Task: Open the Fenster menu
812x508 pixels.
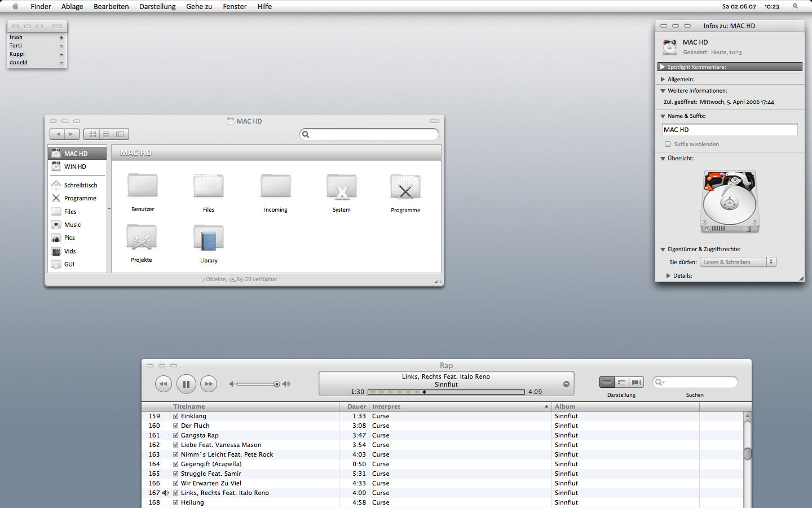Action: pyautogui.click(x=235, y=6)
